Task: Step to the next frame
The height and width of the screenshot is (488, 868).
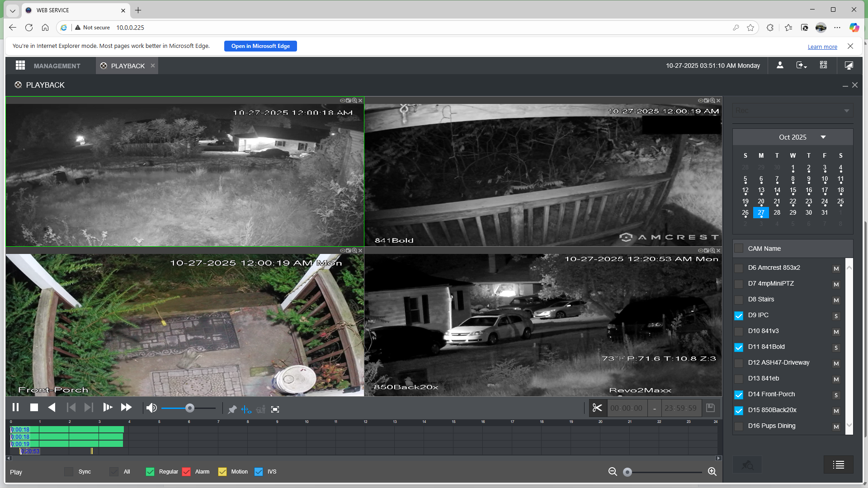Action: click(x=89, y=408)
